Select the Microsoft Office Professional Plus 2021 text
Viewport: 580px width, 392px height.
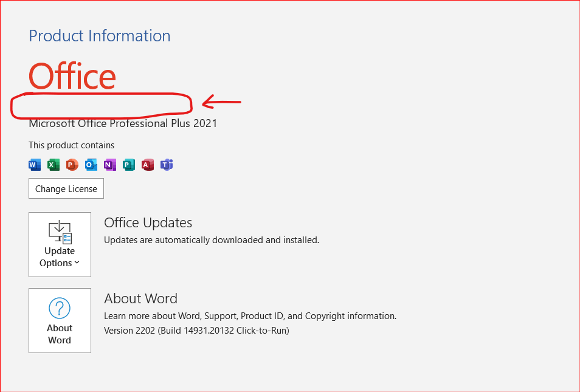123,123
